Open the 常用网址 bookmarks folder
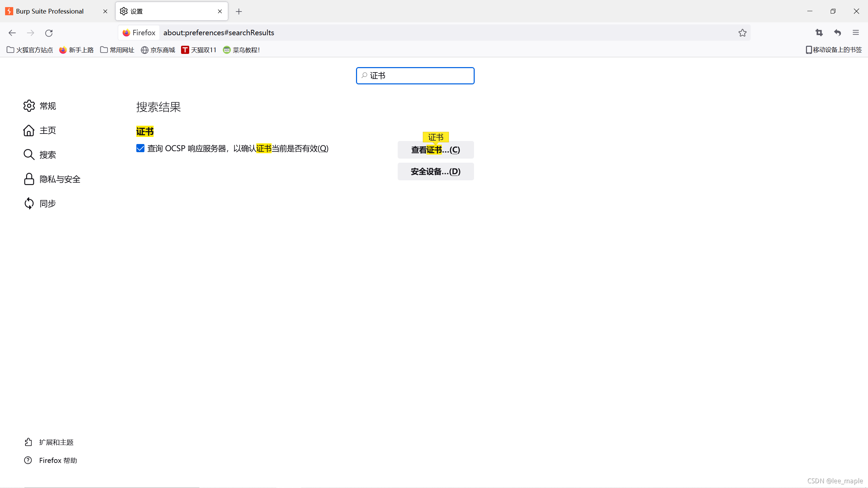The height and width of the screenshot is (488, 868). [117, 50]
